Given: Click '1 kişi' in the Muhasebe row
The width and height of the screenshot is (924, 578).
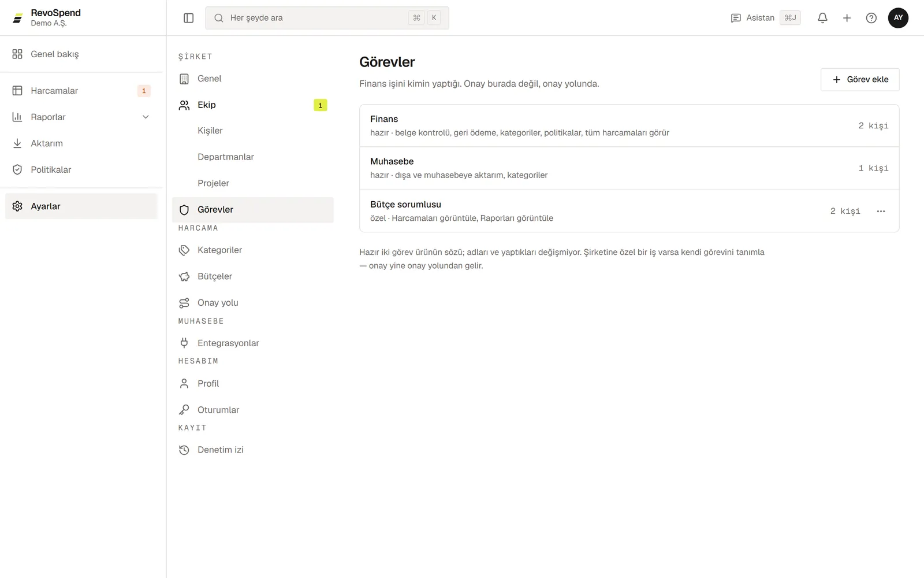Looking at the screenshot, I should click(873, 168).
